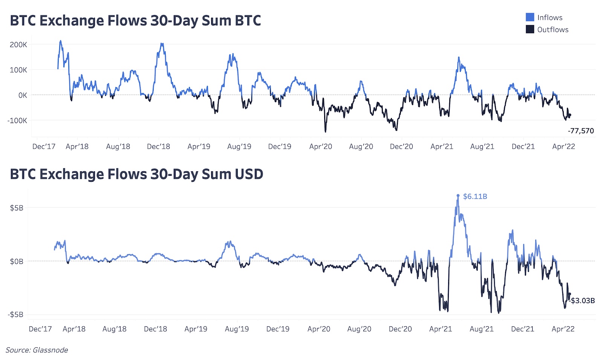The image size is (603, 364).
Task: Click the dark Outflows legend swatch
Action: (x=530, y=29)
